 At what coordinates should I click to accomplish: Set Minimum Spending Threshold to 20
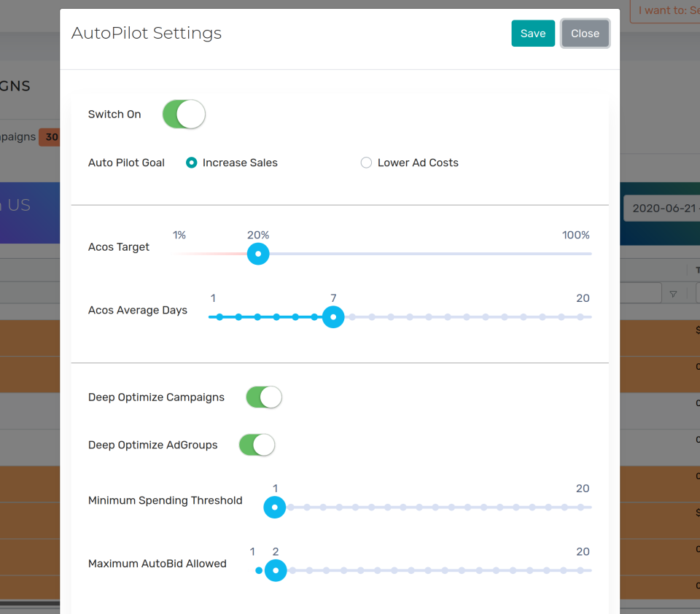click(591, 507)
